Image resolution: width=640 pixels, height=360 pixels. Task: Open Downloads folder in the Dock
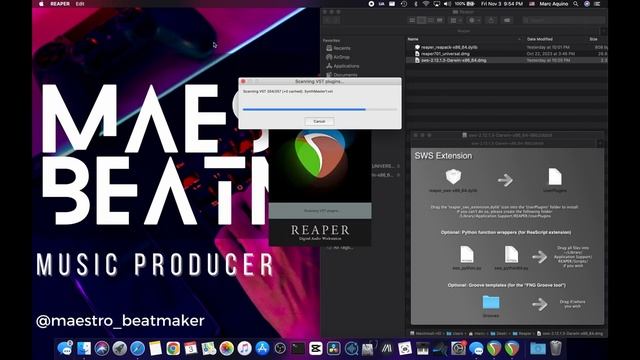pos(538,348)
